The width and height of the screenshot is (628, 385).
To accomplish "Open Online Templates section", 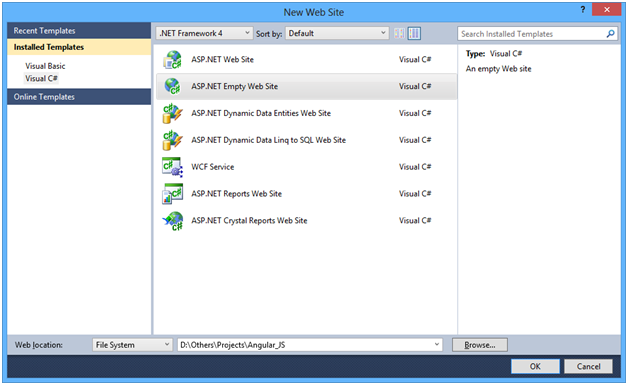I will (x=79, y=97).
